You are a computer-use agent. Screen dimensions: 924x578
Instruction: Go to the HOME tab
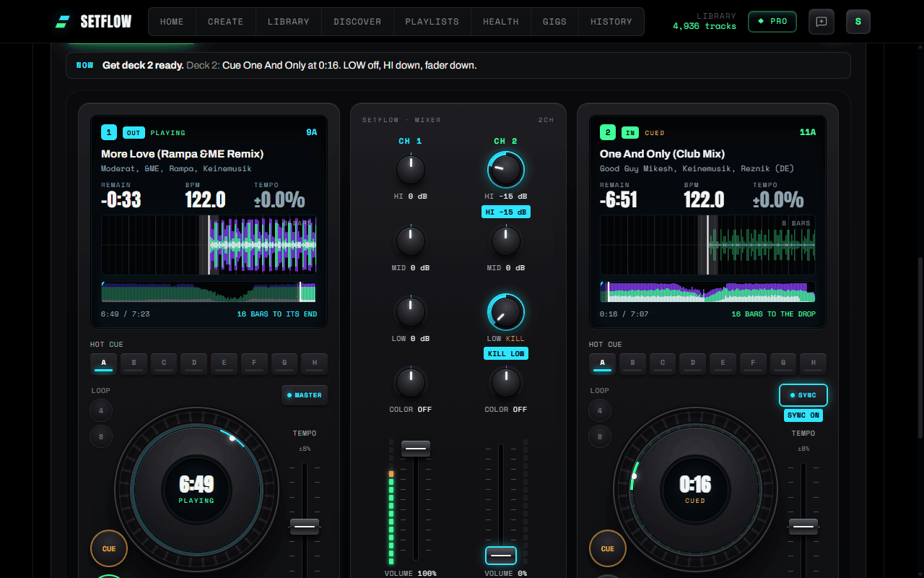tap(172, 22)
